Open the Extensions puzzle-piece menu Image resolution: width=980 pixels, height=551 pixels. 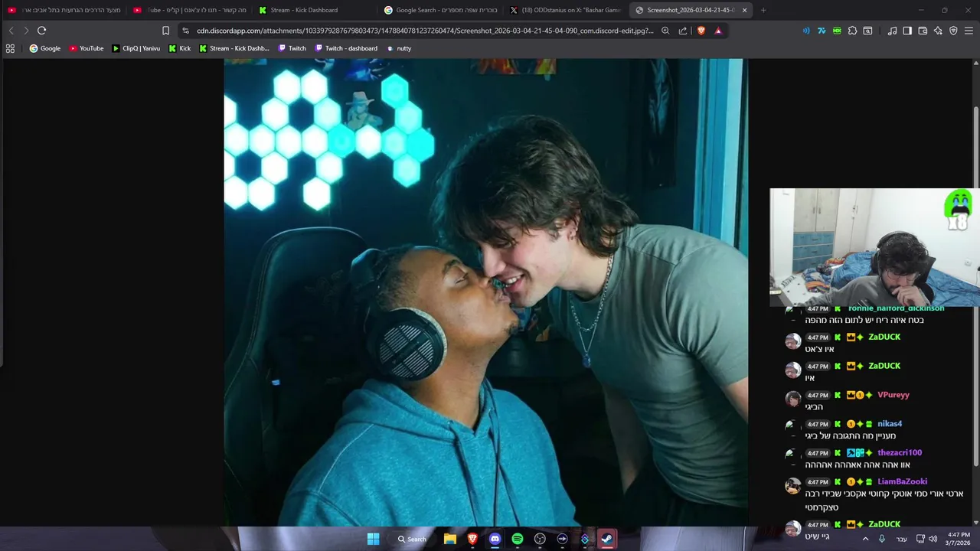852,31
